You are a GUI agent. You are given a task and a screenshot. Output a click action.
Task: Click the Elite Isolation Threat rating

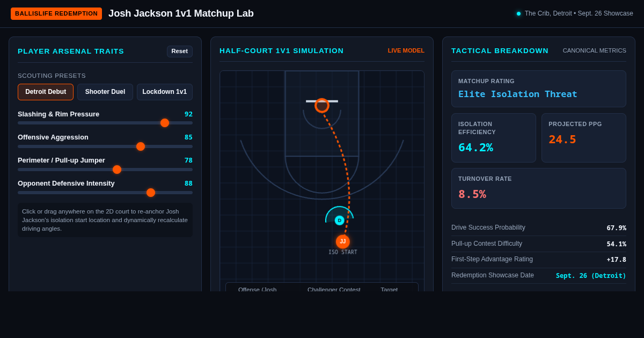[x=518, y=94]
